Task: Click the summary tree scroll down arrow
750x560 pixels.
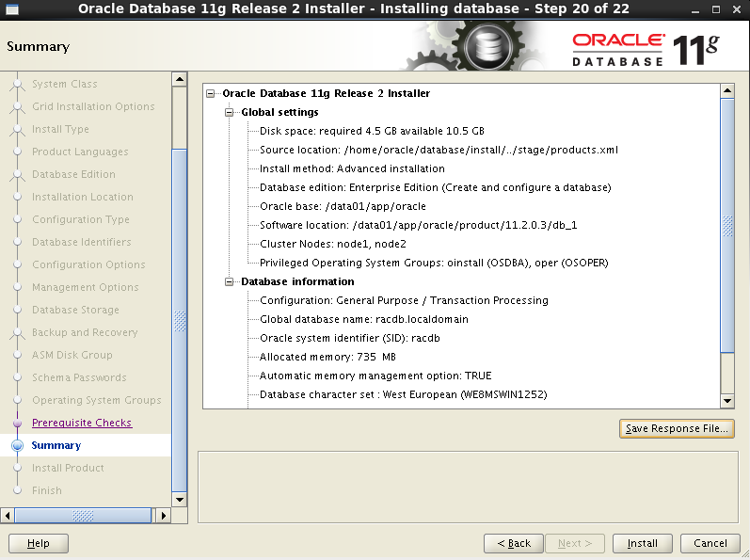Action: point(727,401)
